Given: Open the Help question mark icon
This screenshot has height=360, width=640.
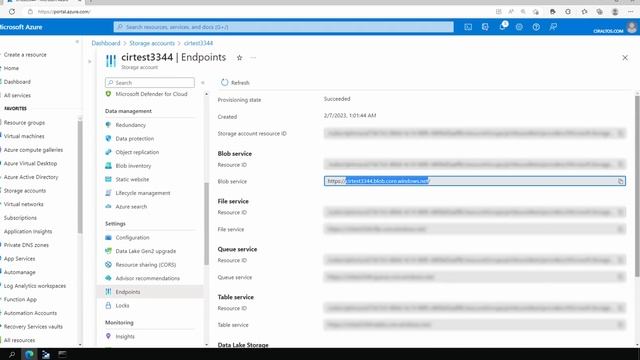Looking at the screenshot, I should [x=536, y=27].
